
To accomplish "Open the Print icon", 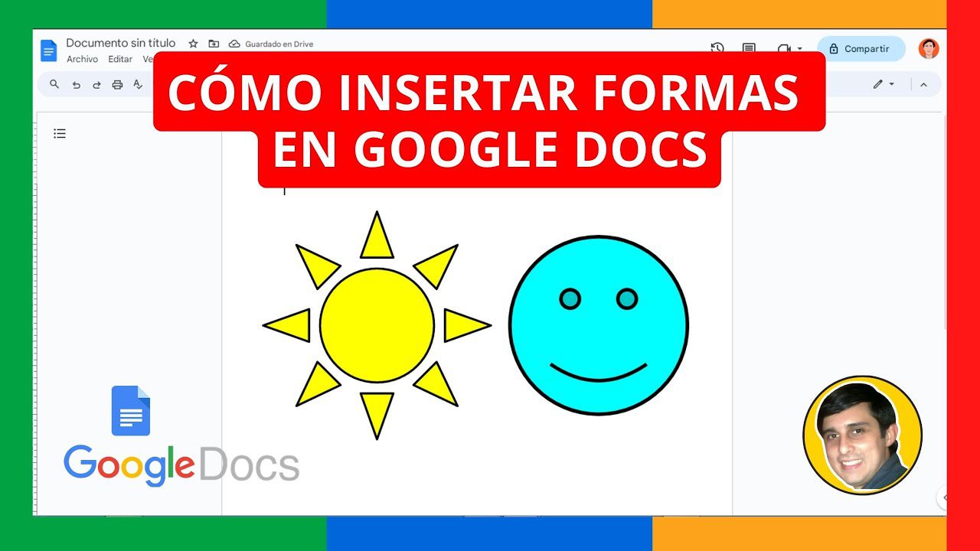I will click(x=116, y=84).
